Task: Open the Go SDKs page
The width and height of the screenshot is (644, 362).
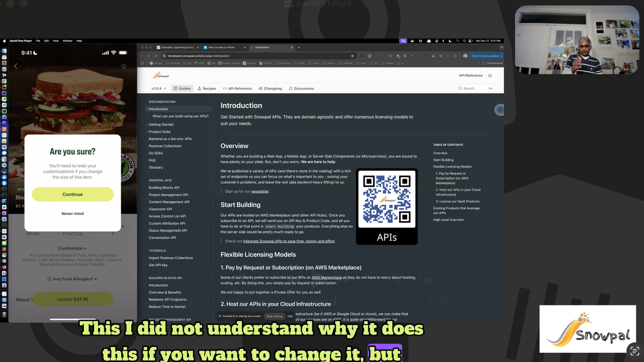Action: click(156, 153)
